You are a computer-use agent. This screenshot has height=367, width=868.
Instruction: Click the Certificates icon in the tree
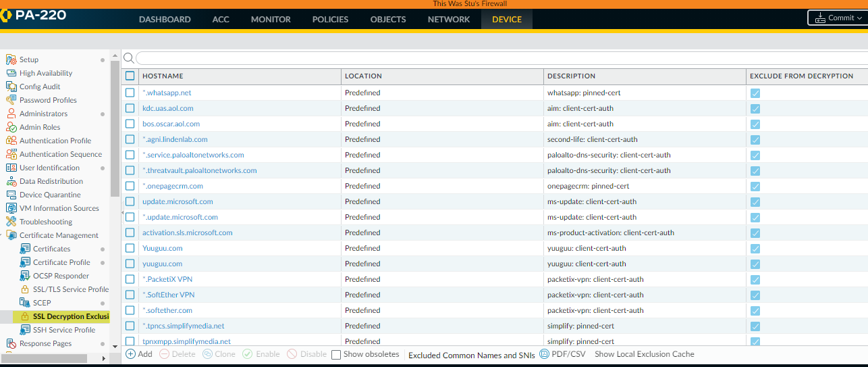click(25, 249)
